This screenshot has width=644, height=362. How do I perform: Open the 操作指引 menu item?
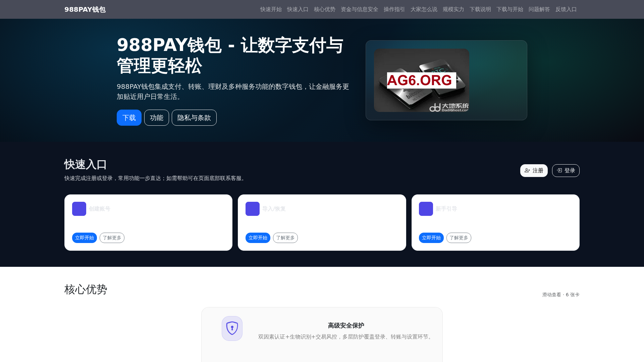[394, 9]
